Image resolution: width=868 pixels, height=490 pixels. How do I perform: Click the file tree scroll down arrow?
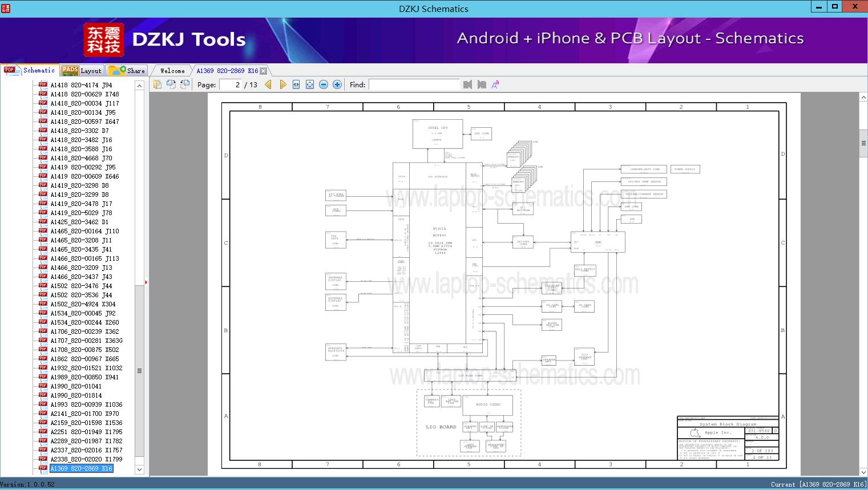tap(139, 469)
